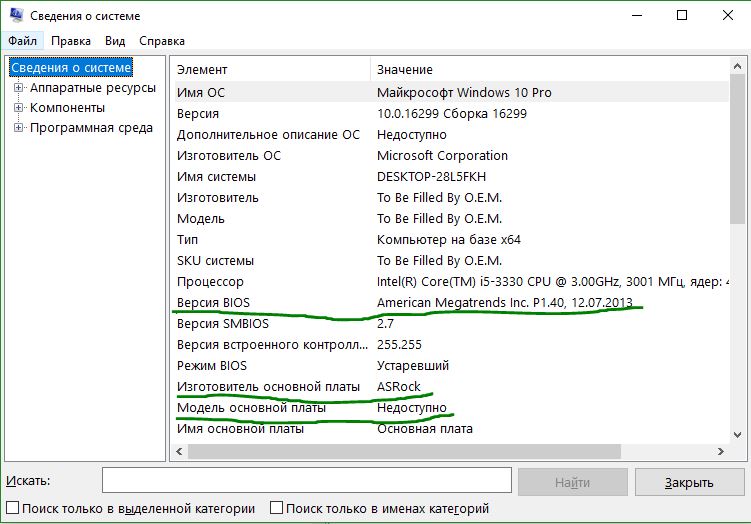
Task: Select Аппаратные ресурсы tree label
Action: pos(93,88)
